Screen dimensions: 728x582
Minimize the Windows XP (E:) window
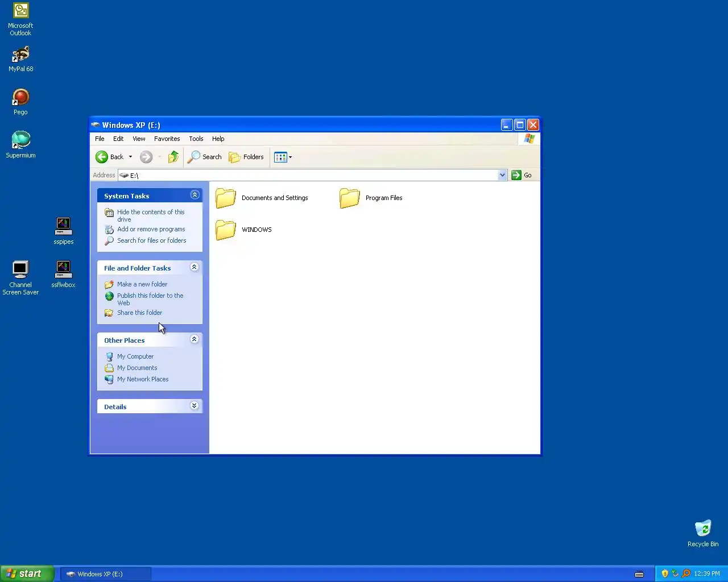coord(507,125)
